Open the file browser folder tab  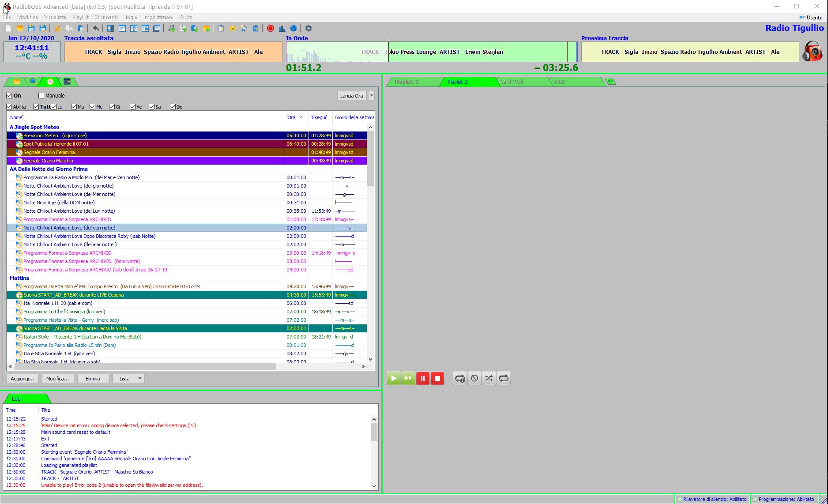17,82
